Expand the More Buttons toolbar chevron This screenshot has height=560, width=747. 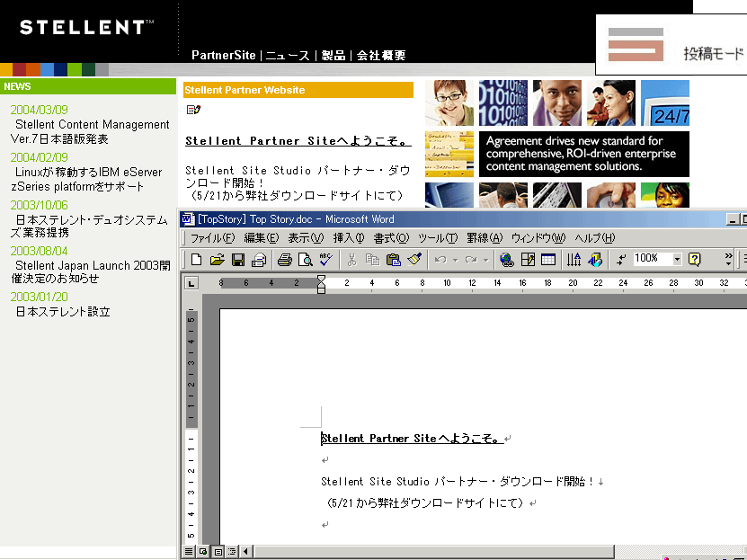(728, 260)
